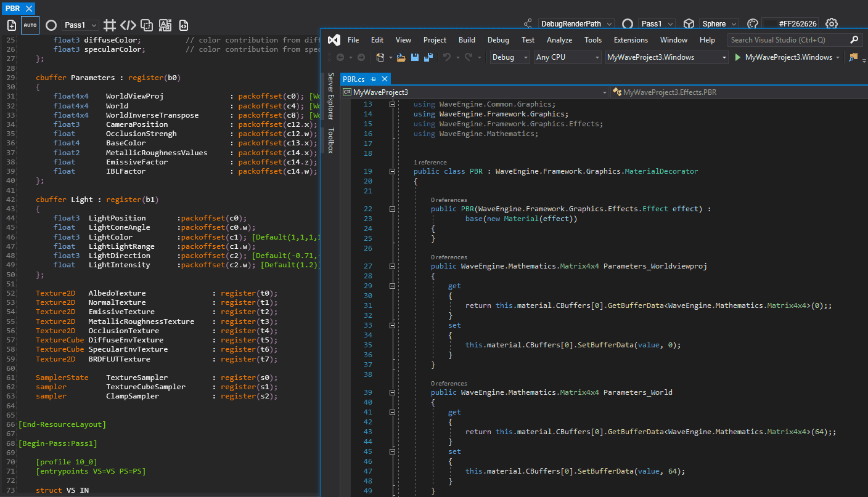Click the new file icon in shader editor toolbar

pos(12,25)
